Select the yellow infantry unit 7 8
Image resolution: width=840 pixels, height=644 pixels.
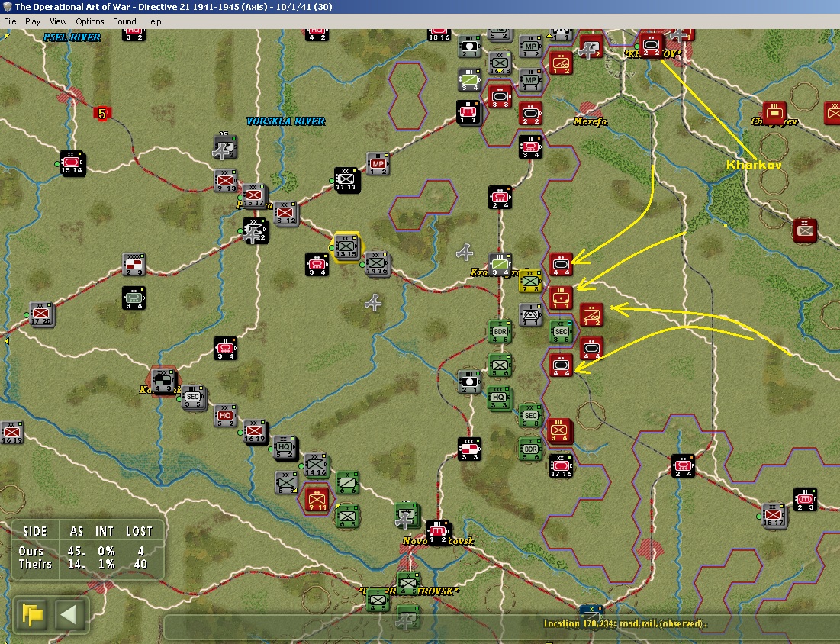(529, 282)
